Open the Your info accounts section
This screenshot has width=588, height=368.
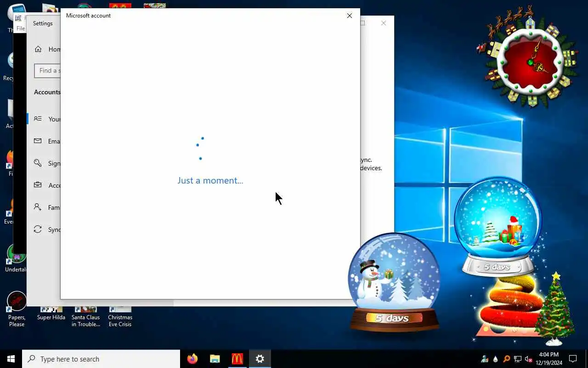[x=44, y=119]
